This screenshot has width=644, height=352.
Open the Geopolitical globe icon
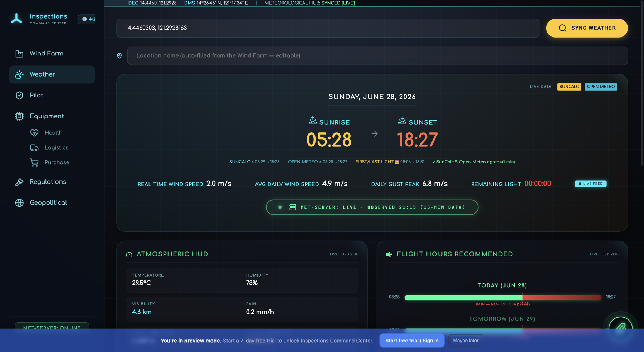click(x=19, y=203)
